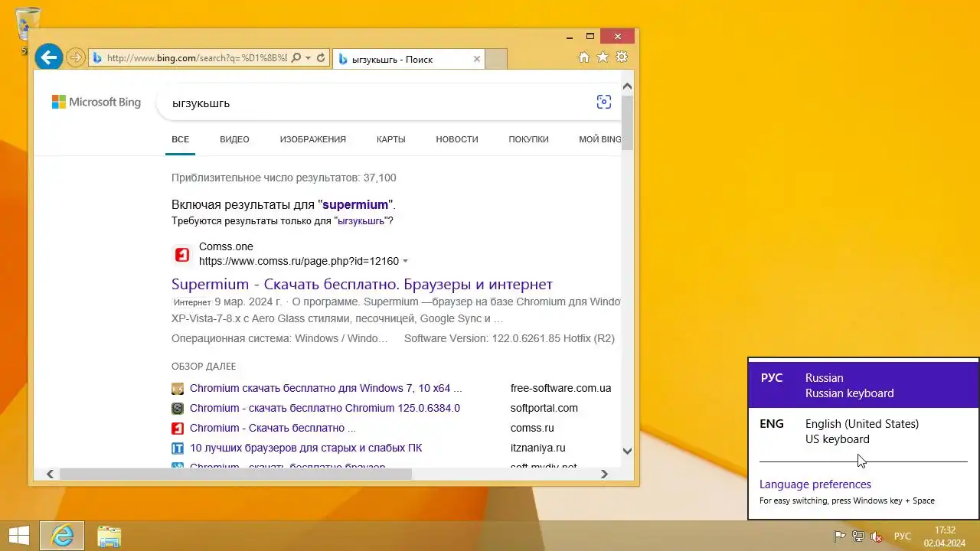Expand the comss.ru URL dropdown arrow
980x551 pixels.
pyautogui.click(x=405, y=262)
